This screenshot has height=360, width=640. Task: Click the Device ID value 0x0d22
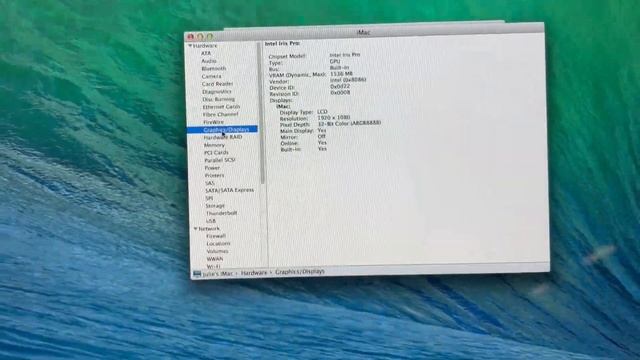tap(340, 87)
